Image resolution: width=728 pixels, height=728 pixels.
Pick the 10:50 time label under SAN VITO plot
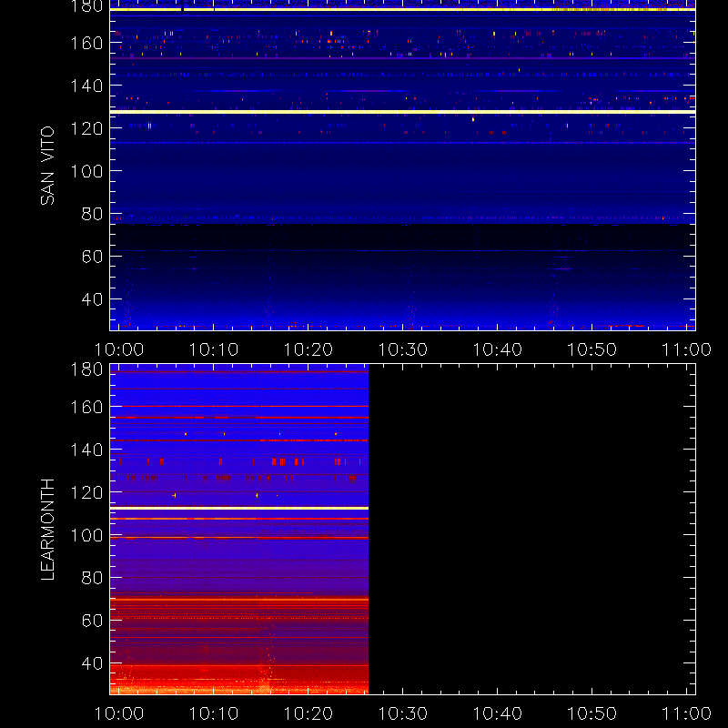tap(592, 349)
